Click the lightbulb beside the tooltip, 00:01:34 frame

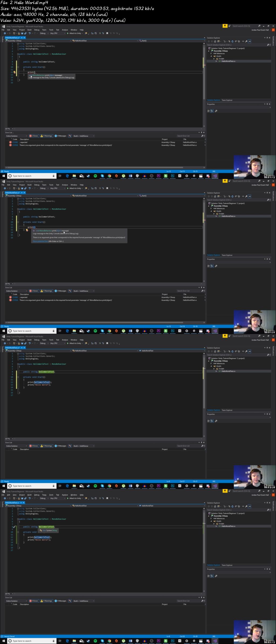pos(27,230)
